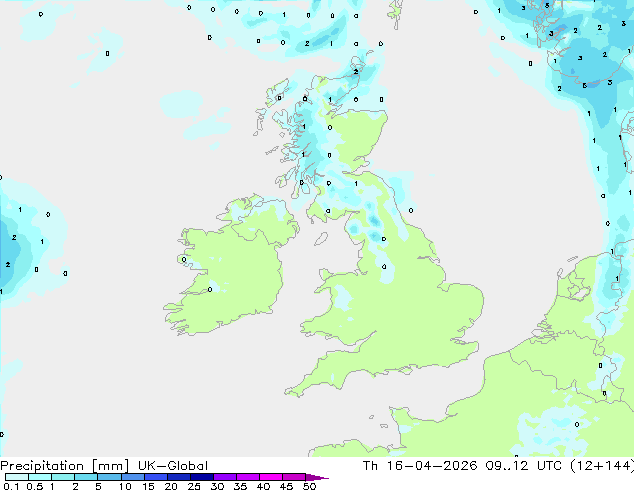Screen dimensions: 634x490
Task: Click the '09..12 UTC' time range text
Action: click(524, 465)
